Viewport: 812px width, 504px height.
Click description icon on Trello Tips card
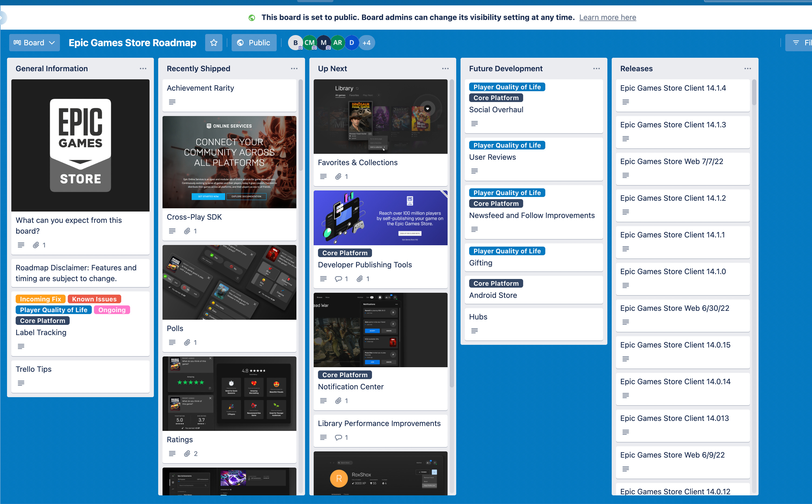tap(21, 383)
